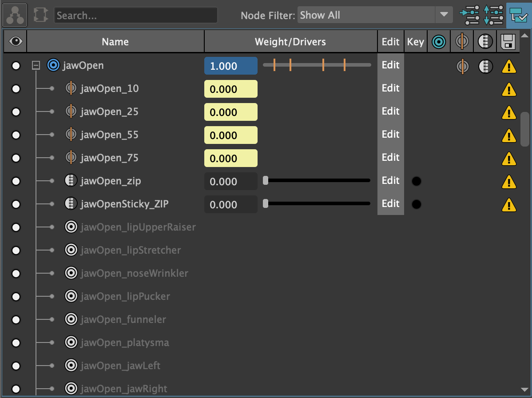The width and height of the screenshot is (532, 398).
Task: Click the scroll up arrow at top right
Action: pyautogui.click(x=525, y=35)
